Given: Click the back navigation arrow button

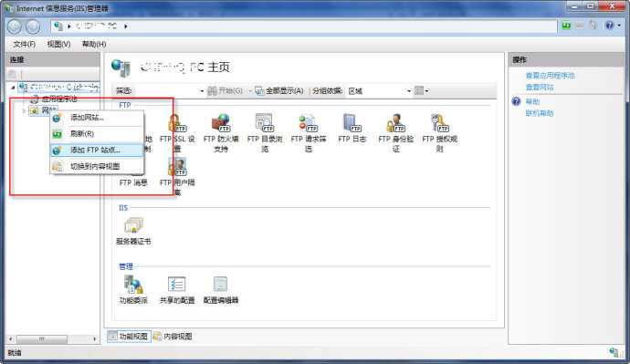Looking at the screenshot, I should (15, 26).
